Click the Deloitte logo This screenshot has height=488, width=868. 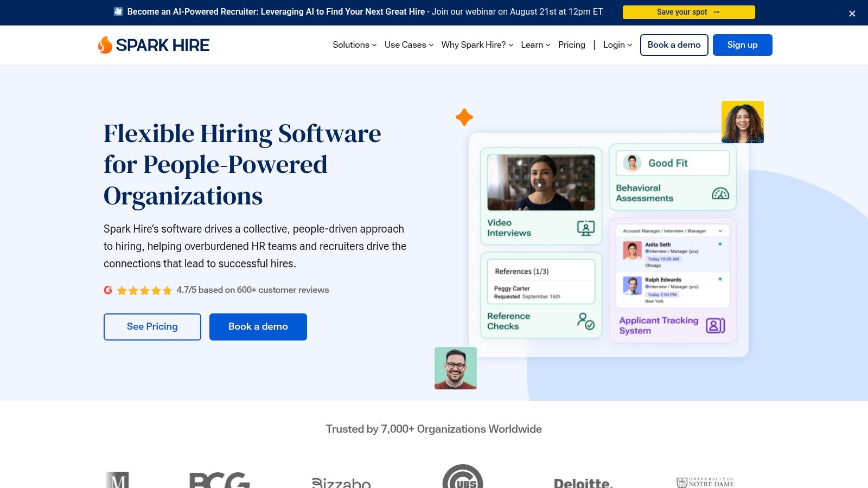(x=583, y=483)
